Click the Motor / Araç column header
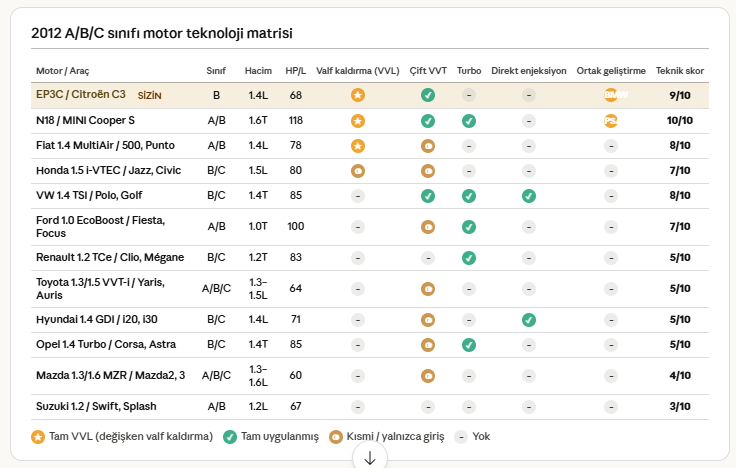The image size is (736, 468). [62, 71]
